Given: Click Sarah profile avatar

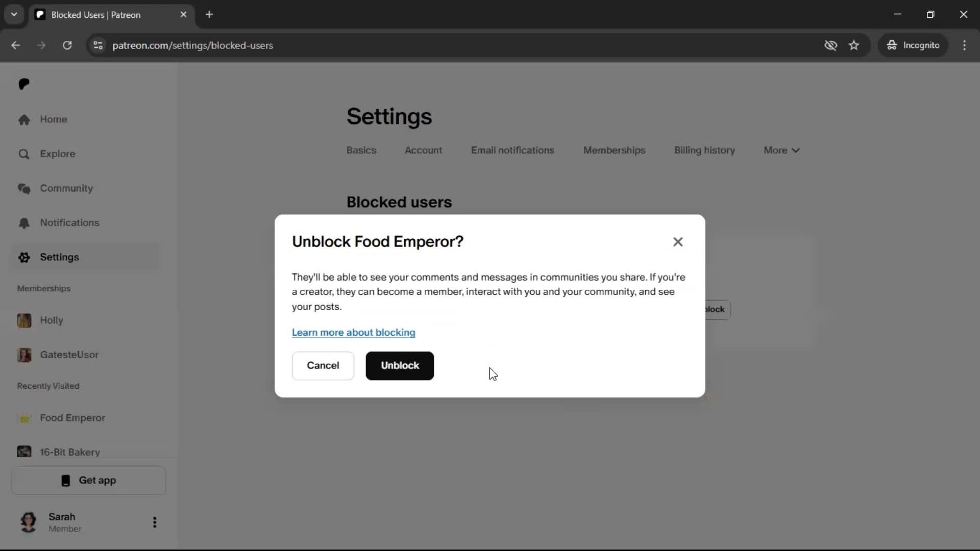Looking at the screenshot, I should coord(28,522).
